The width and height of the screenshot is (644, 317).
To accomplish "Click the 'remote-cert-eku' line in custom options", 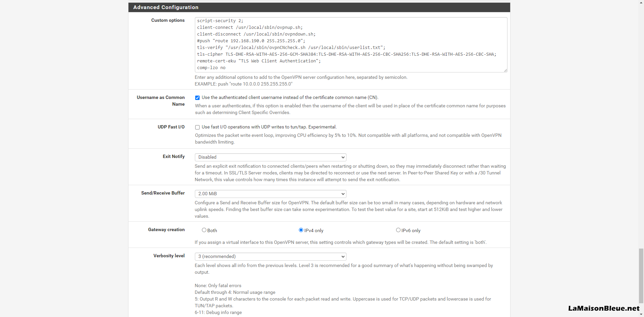I will click(x=259, y=61).
